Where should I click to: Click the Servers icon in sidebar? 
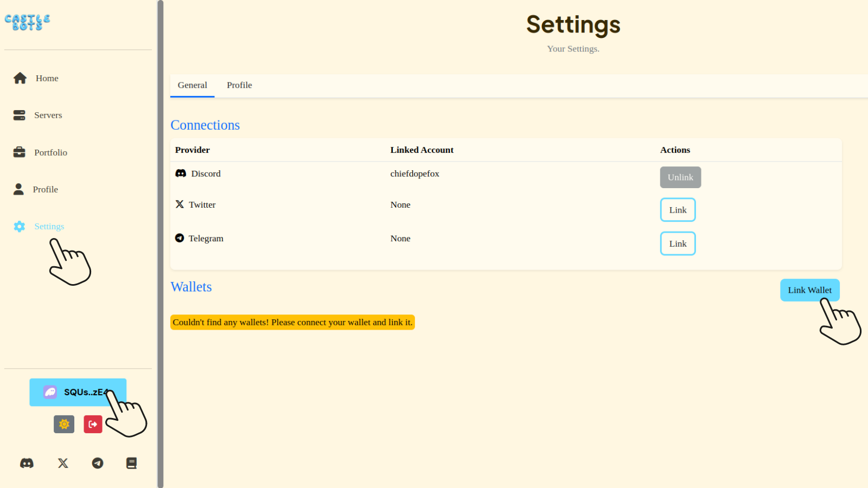20,115
